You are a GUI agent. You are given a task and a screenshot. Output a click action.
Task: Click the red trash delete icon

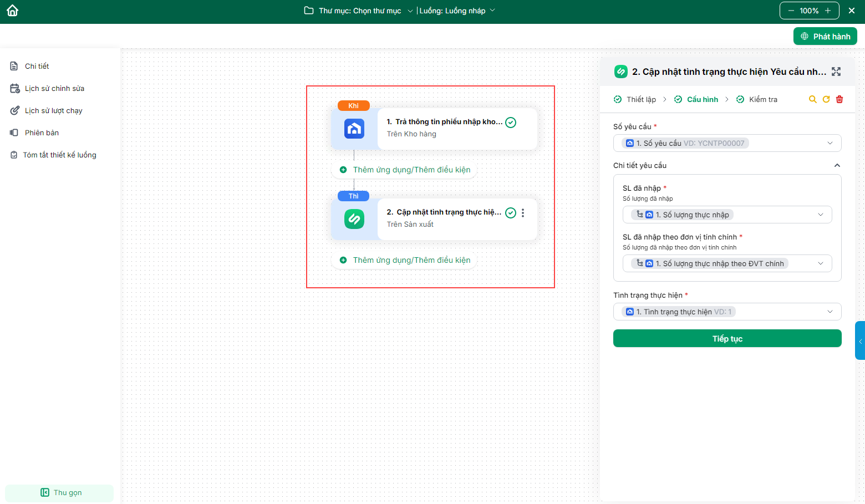pyautogui.click(x=839, y=99)
